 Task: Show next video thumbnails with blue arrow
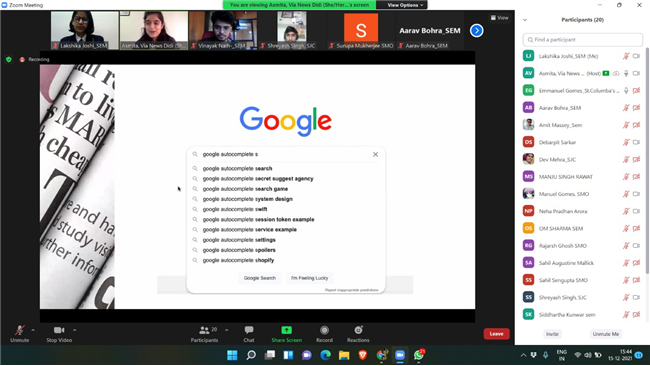tap(476, 31)
